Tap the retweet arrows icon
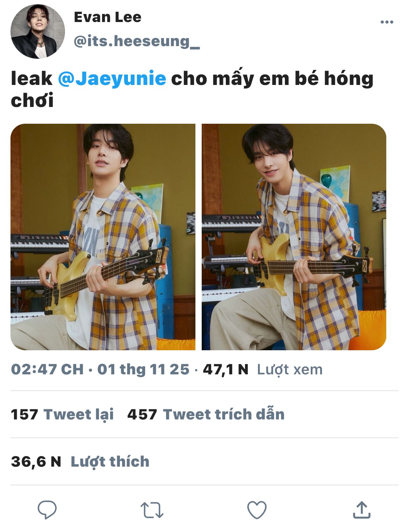 coord(152,510)
